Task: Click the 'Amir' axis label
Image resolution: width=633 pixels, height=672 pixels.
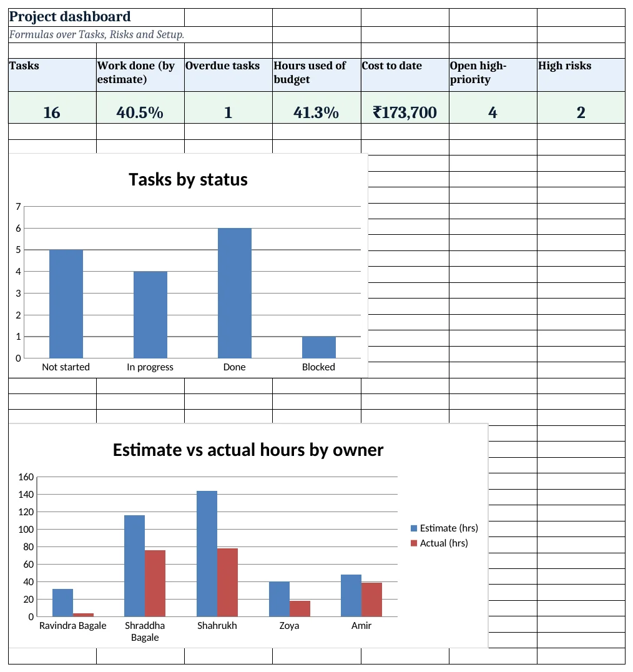Action: pos(361,626)
